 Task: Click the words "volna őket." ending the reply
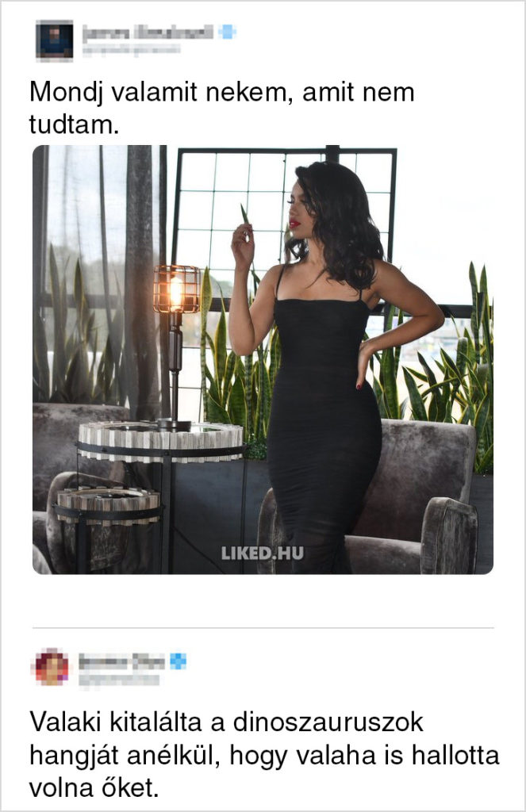(94, 788)
